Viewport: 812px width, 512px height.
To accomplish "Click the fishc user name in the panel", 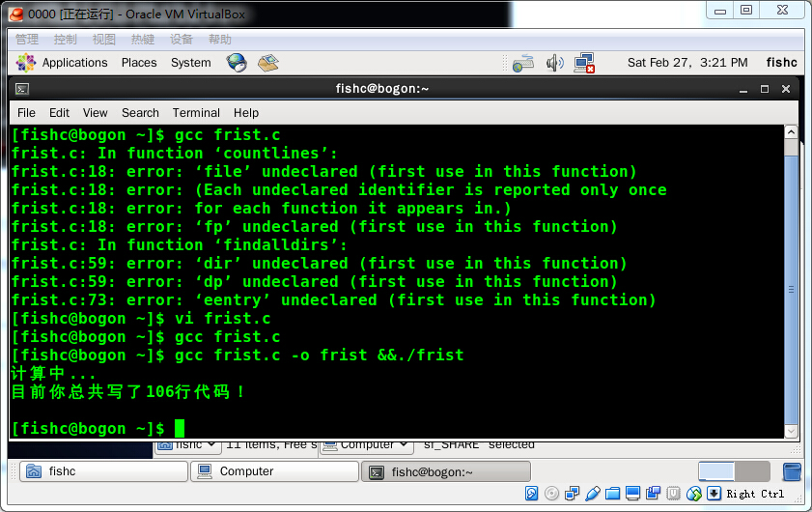I will tap(781, 63).
